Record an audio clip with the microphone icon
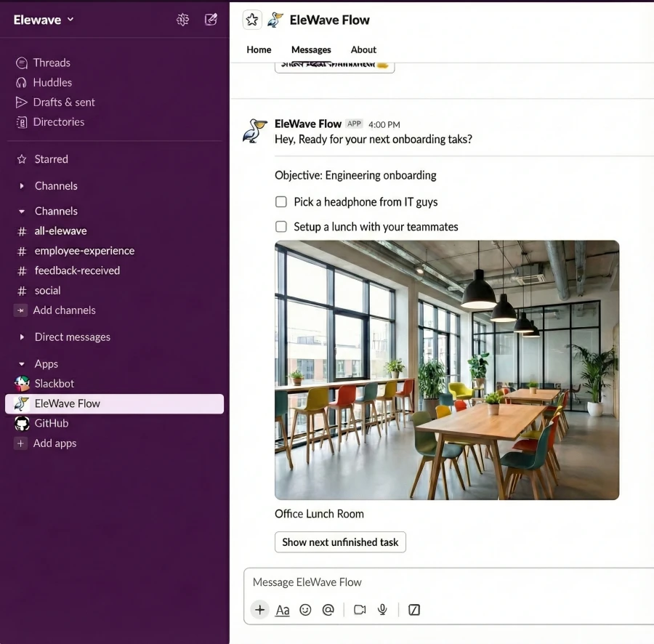654x644 pixels. click(382, 610)
